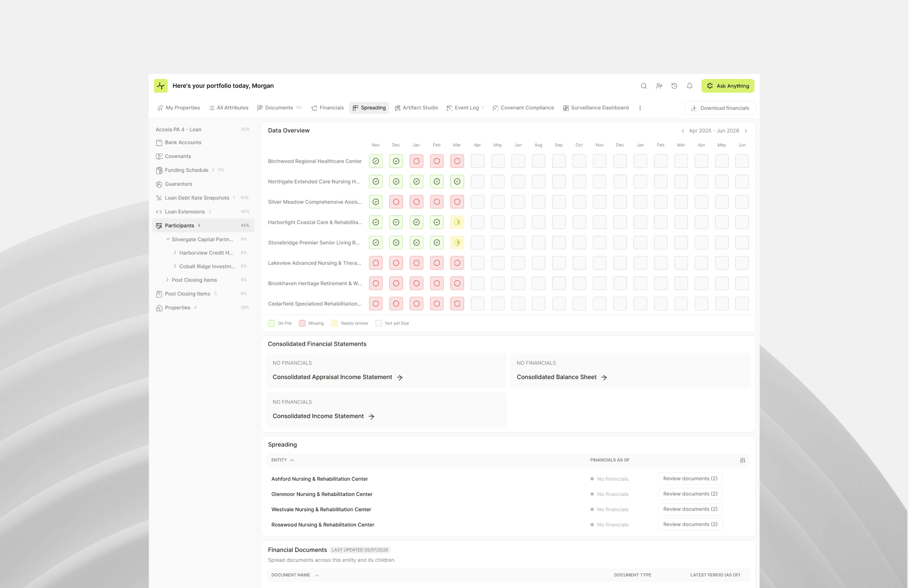Click the add user icon

pyautogui.click(x=659, y=86)
